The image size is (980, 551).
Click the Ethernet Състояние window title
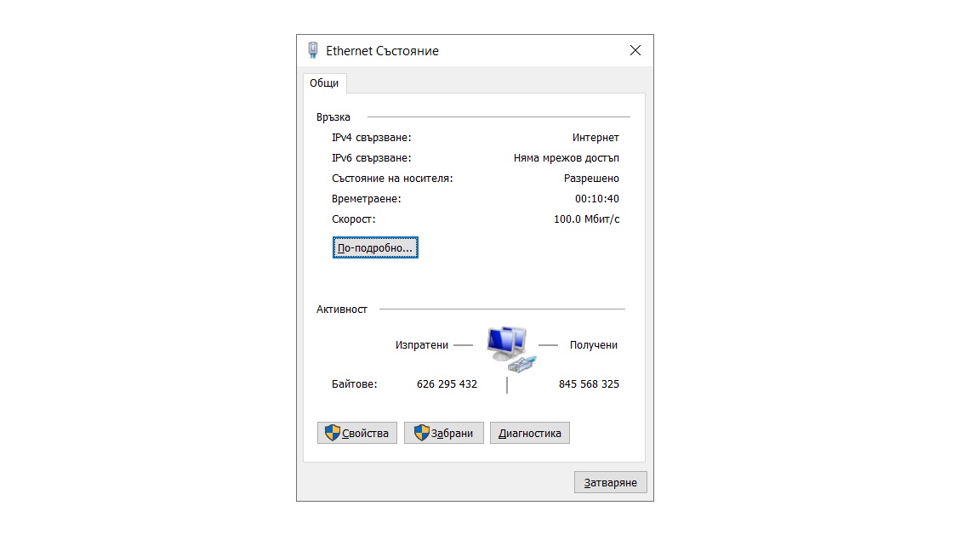pos(383,51)
